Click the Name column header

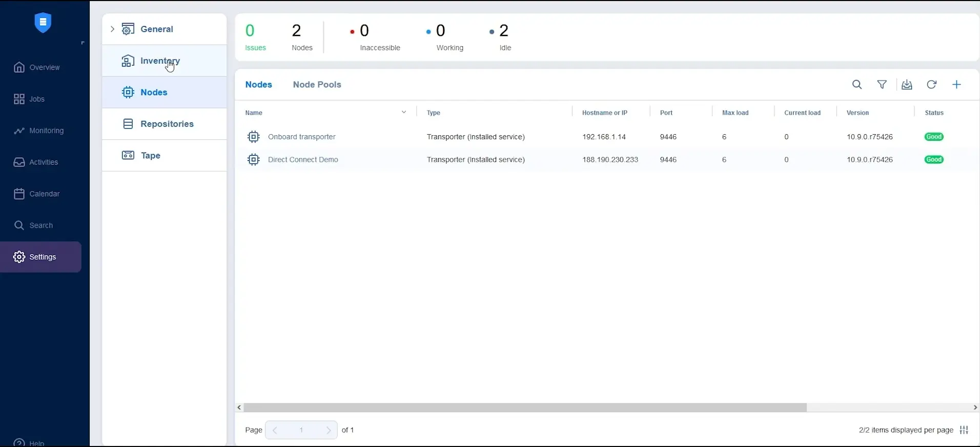(x=254, y=113)
